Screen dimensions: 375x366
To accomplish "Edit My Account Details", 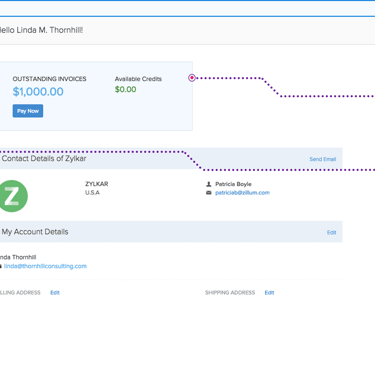I will (331, 232).
